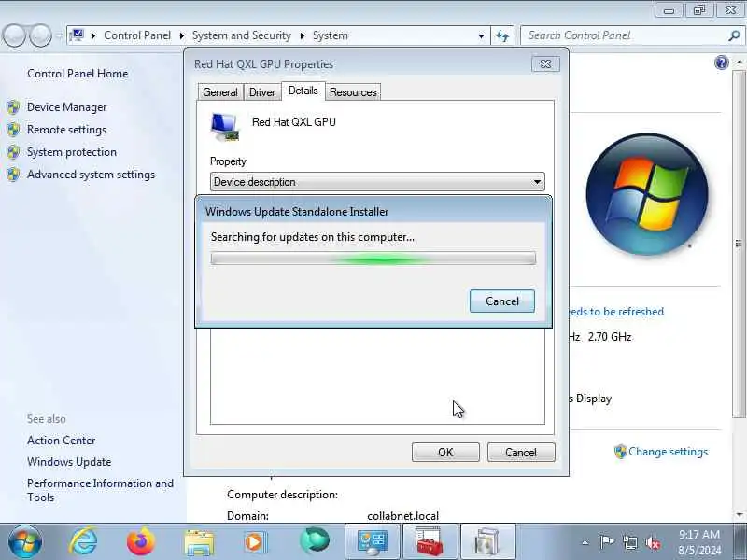747x560 pixels.
Task: Open Action Center under See also
Action: [61, 441]
